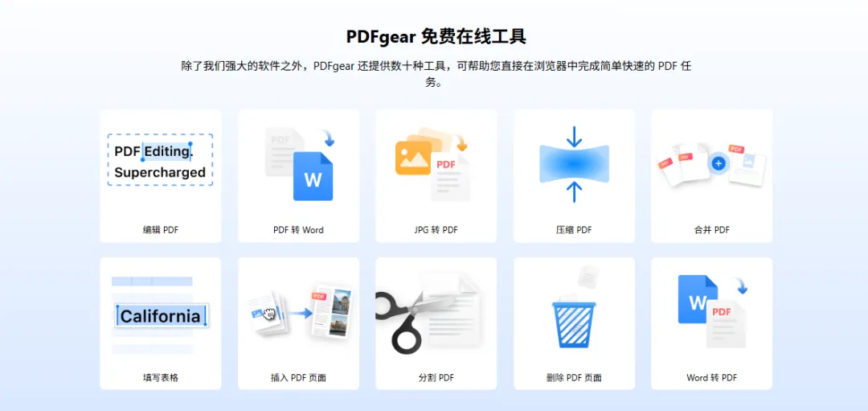This screenshot has height=411, width=868.
Task: Open the Word 转 PDF document icon
Action: pos(712,311)
